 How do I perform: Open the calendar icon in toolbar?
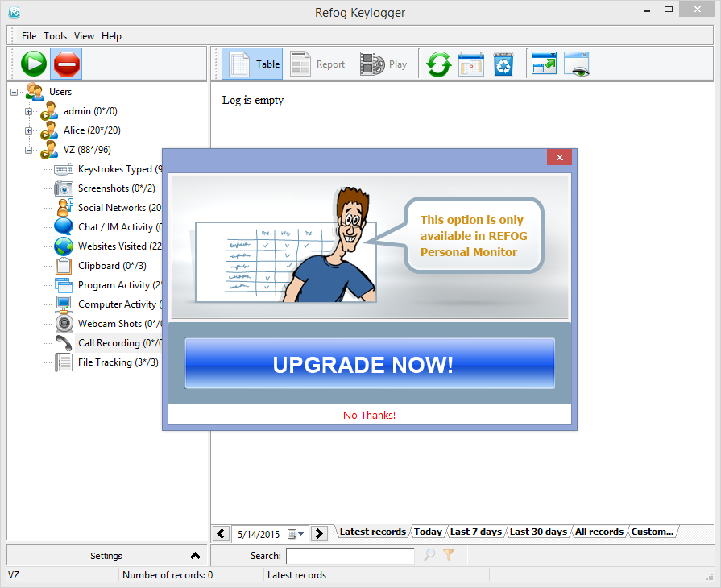tap(470, 64)
